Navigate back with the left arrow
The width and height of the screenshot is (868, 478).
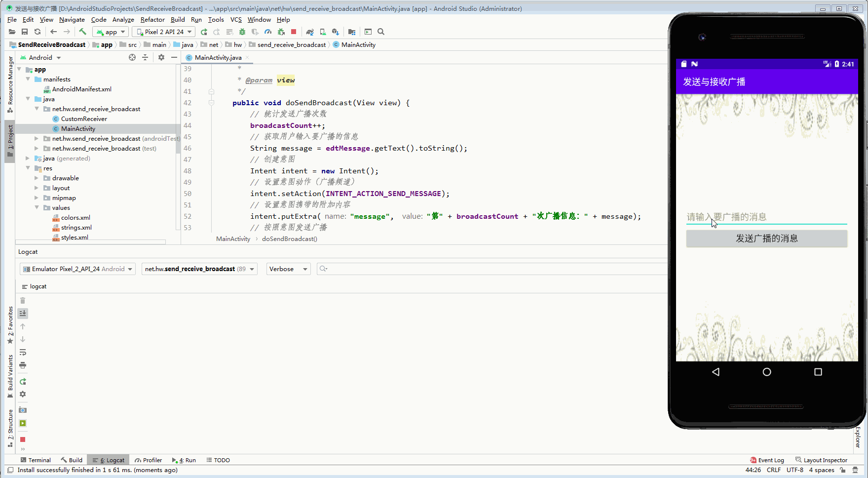pyautogui.click(x=54, y=32)
